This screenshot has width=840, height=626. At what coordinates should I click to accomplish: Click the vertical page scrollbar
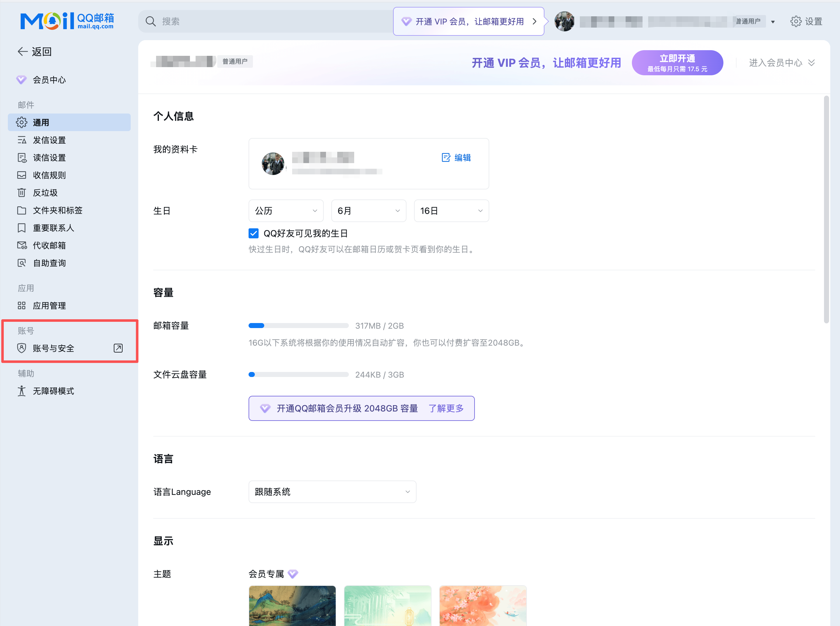click(827, 210)
